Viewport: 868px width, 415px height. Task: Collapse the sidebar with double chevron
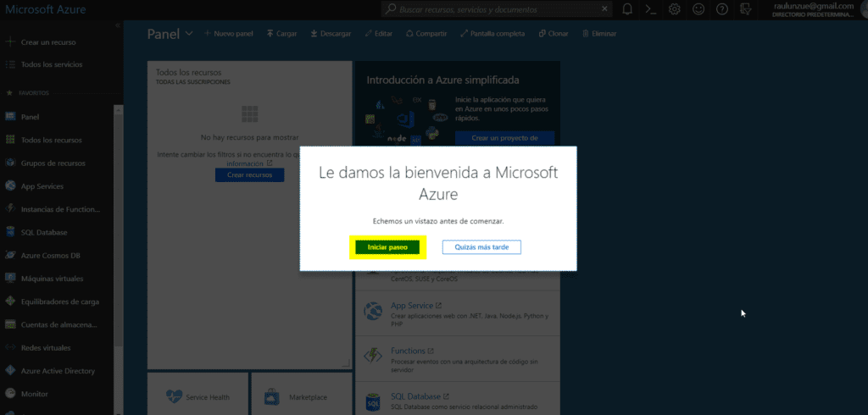(x=117, y=25)
